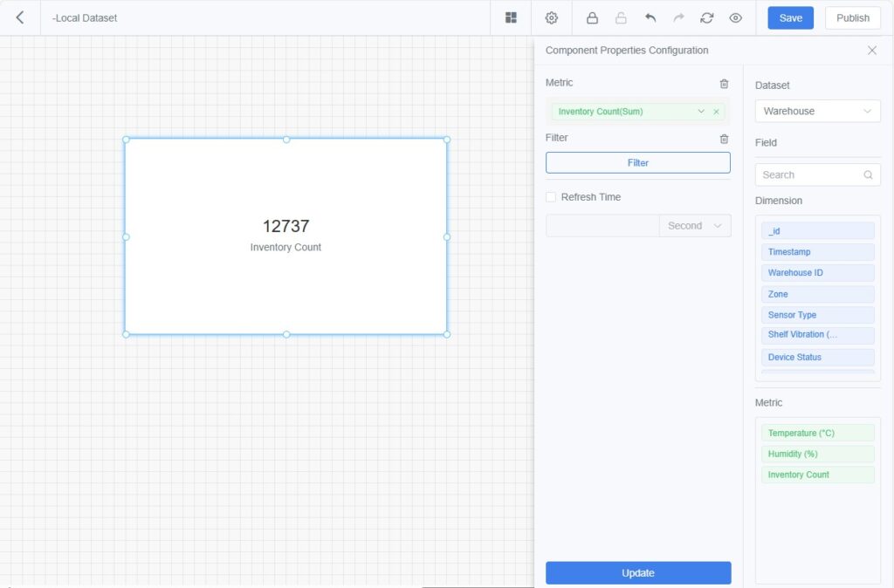Click the refresh icon in toolbar
This screenshot has height=588, width=894.
click(x=707, y=17)
